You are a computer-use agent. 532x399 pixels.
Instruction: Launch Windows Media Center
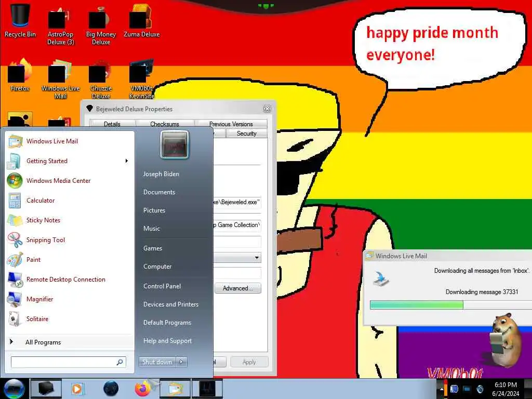click(70, 180)
